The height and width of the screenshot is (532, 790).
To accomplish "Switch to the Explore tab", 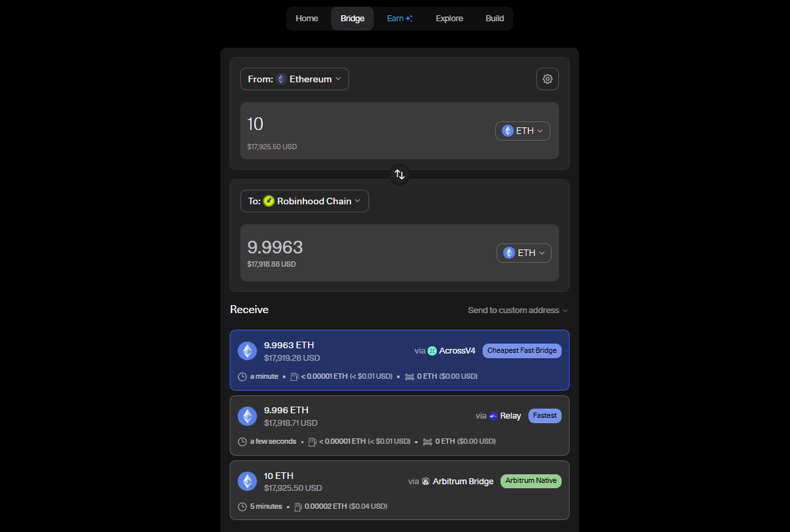I will [449, 19].
